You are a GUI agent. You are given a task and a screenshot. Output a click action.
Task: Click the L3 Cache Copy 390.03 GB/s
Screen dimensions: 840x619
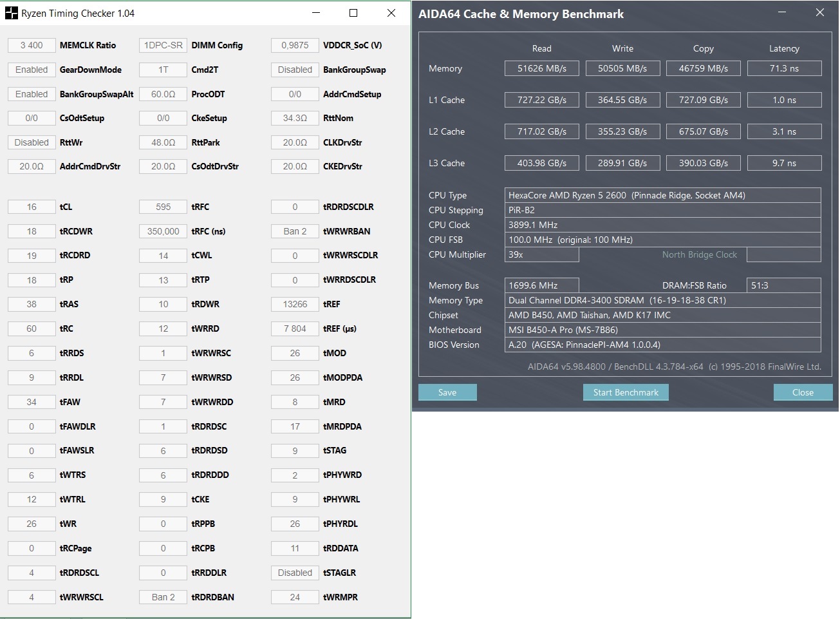click(704, 163)
